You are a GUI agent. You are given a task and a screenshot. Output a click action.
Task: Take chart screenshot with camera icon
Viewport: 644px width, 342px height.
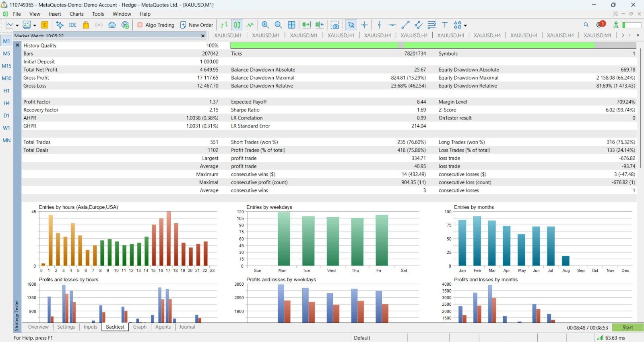pyautogui.click(x=335, y=25)
